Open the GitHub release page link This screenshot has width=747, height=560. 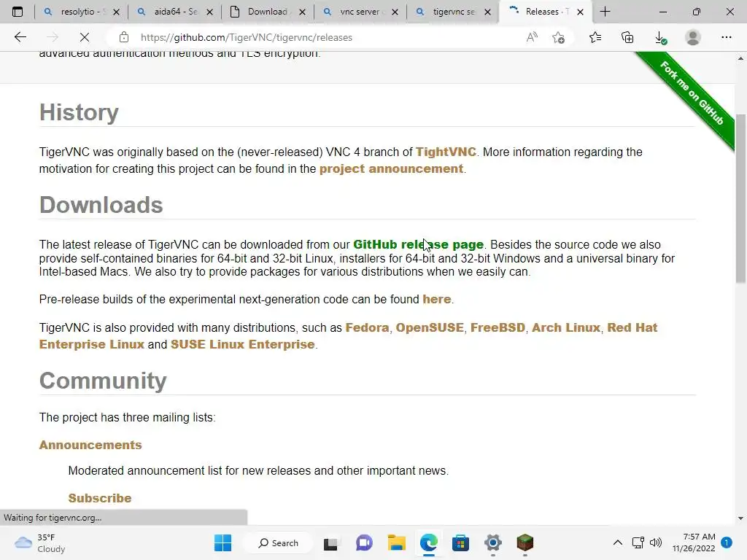click(418, 244)
